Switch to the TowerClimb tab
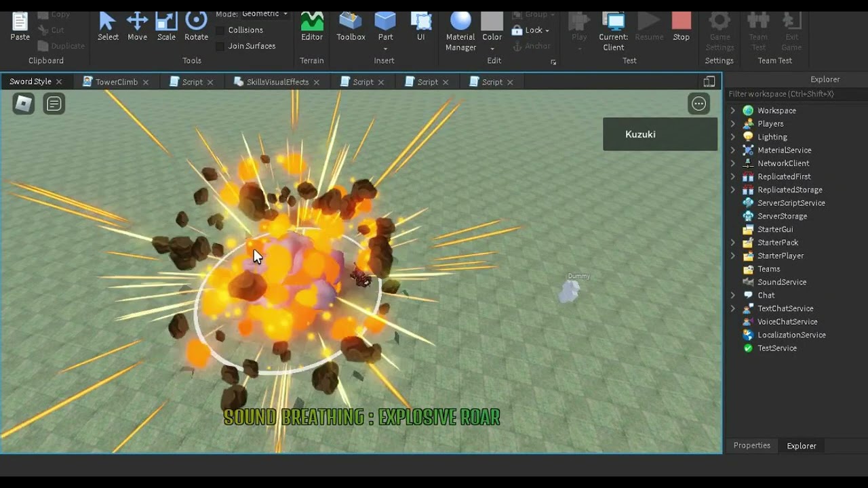Image resolution: width=868 pixels, height=488 pixels. 116,81
